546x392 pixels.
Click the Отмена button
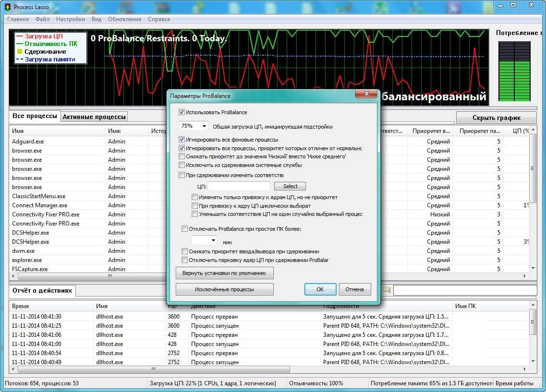point(354,289)
